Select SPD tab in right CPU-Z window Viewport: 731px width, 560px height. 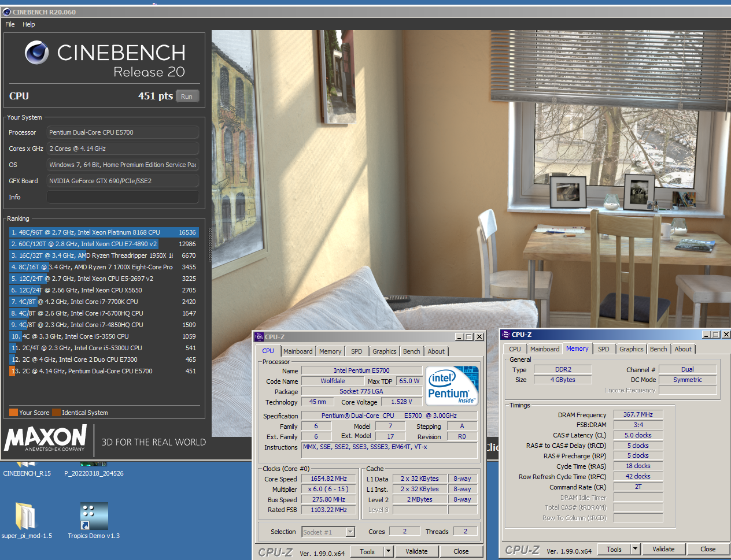(x=604, y=349)
